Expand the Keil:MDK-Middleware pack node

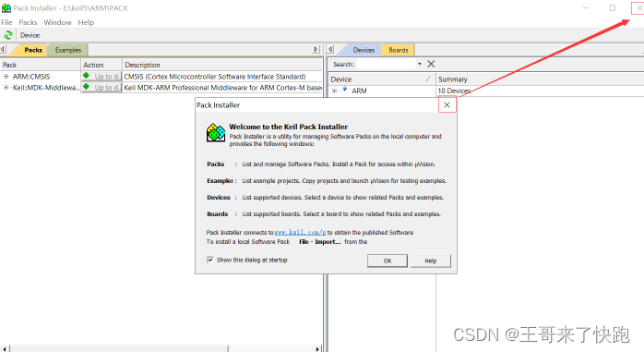click(6, 87)
